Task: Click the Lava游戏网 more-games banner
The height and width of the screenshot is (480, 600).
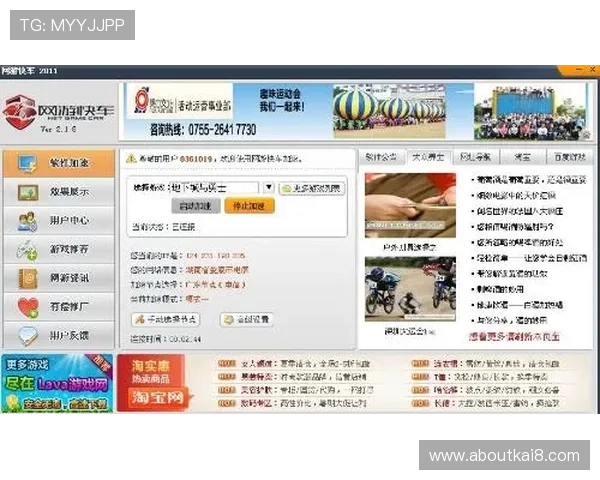Action: point(57,383)
